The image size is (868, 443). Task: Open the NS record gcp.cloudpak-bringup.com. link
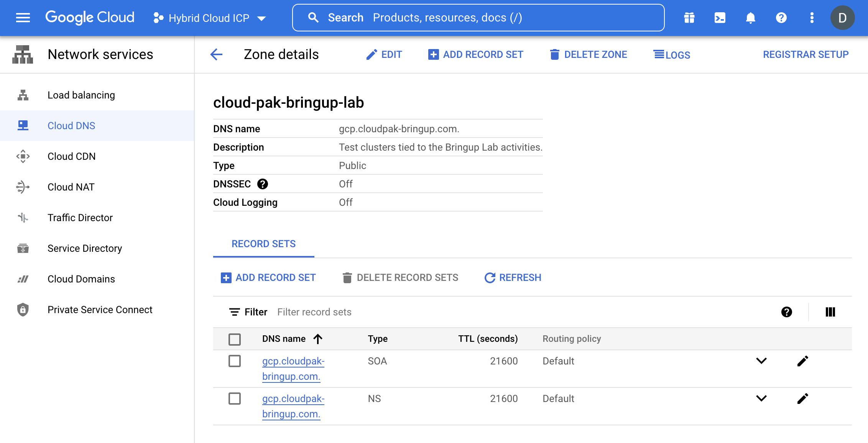tap(293, 406)
